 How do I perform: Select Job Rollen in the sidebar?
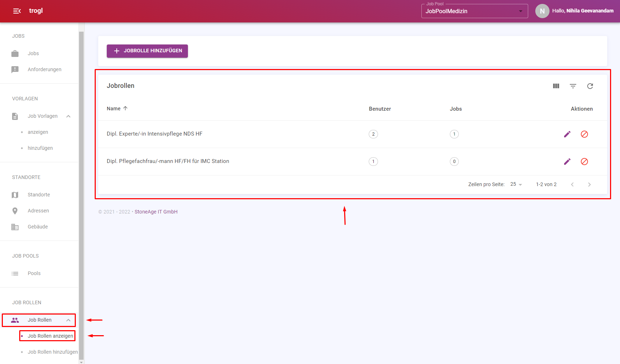coord(40,320)
